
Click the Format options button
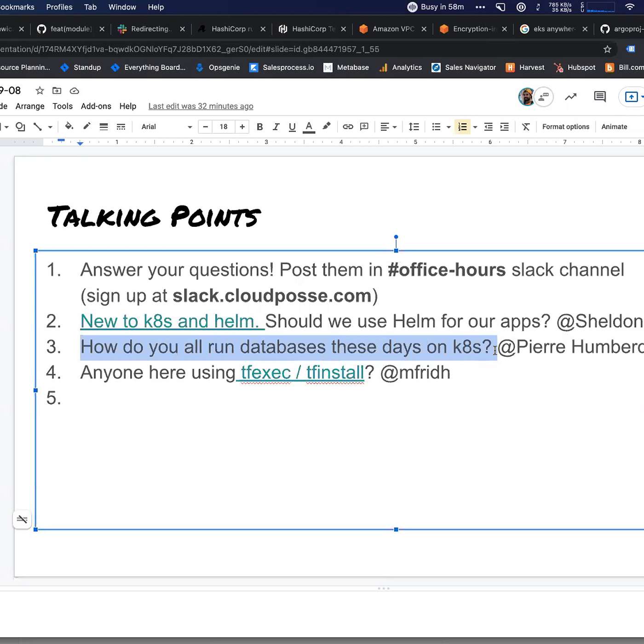pos(565,127)
